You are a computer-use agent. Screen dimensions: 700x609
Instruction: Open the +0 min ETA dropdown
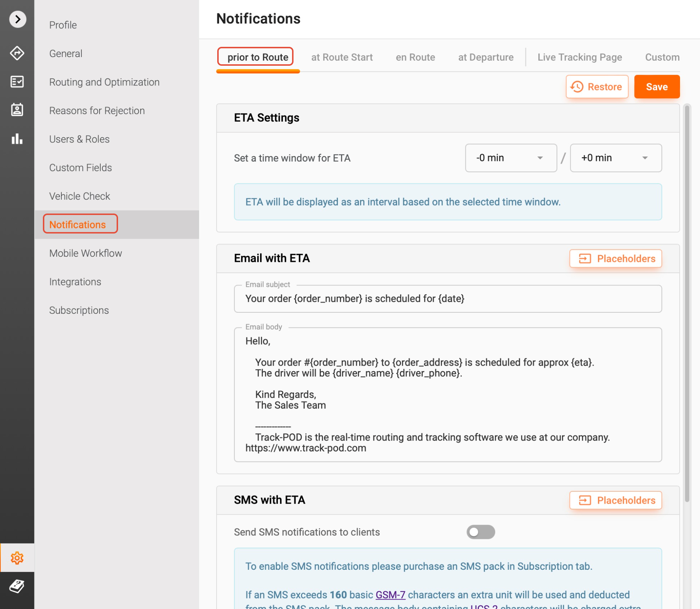pos(615,158)
